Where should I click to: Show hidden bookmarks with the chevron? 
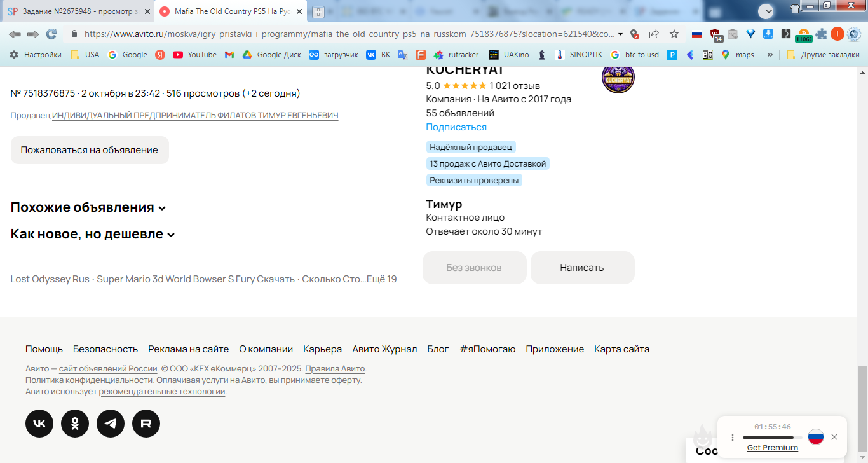(x=770, y=55)
